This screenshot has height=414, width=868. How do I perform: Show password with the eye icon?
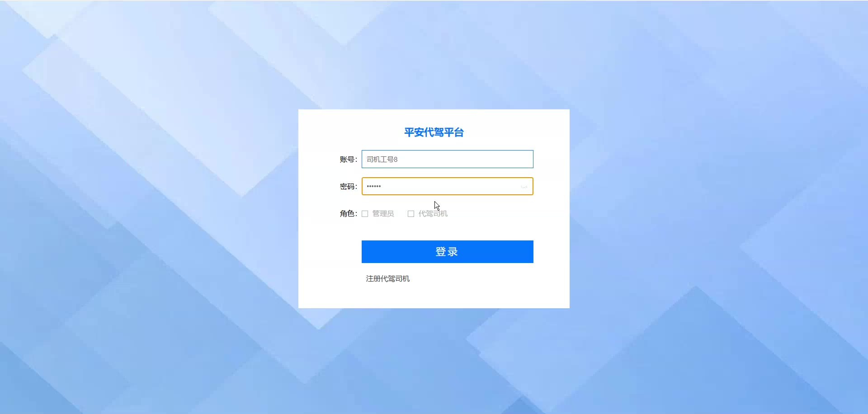(x=524, y=187)
